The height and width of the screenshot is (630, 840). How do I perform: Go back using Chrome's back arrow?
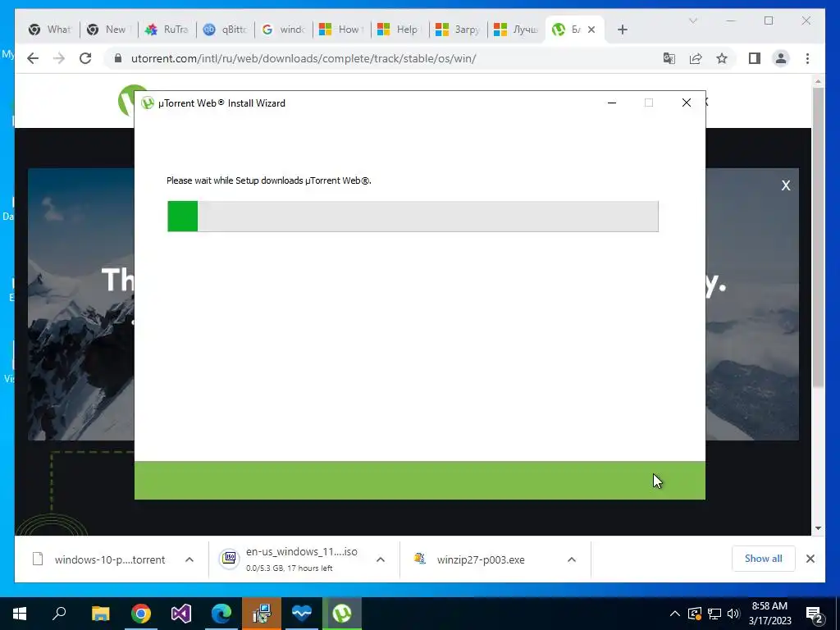pos(33,58)
